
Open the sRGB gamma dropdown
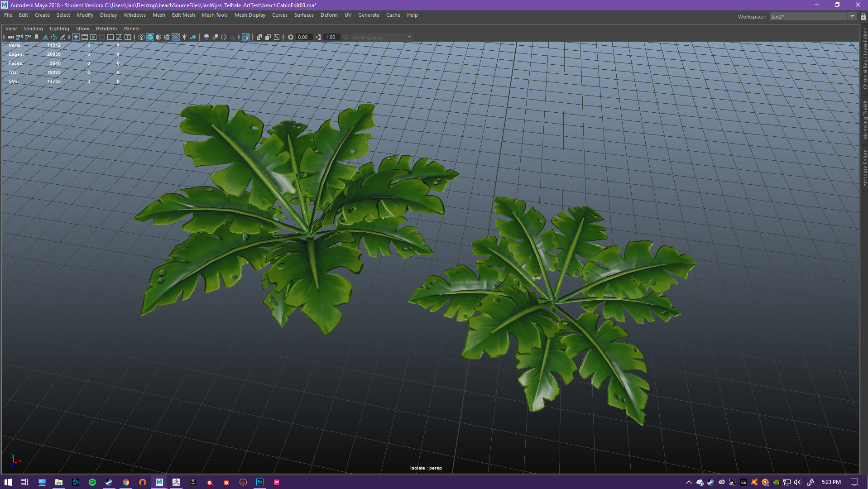click(409, 37)
